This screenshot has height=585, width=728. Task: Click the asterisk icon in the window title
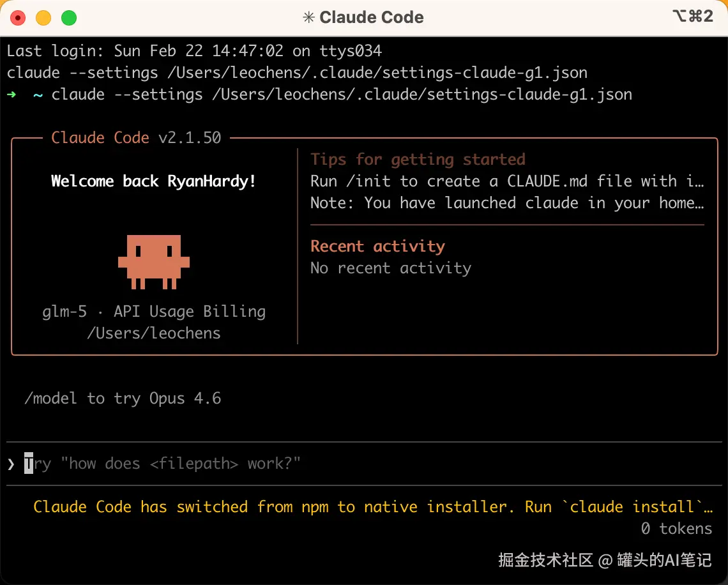(308, 18)
